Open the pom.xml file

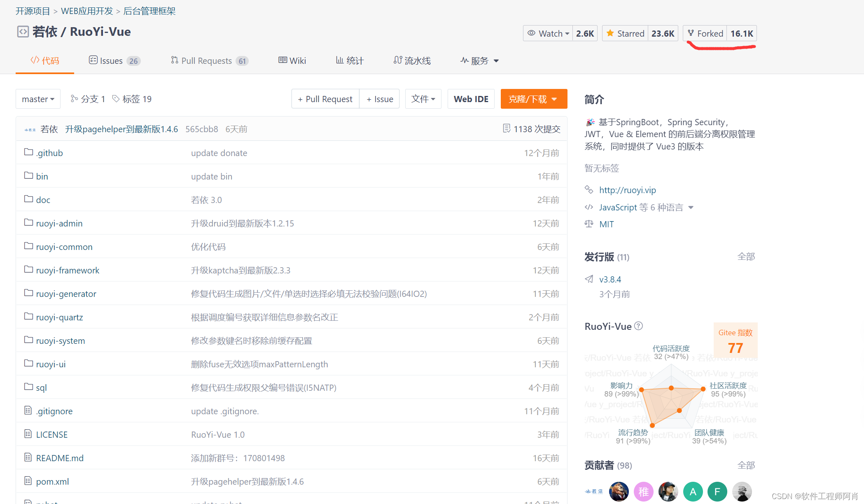[52, 481]
